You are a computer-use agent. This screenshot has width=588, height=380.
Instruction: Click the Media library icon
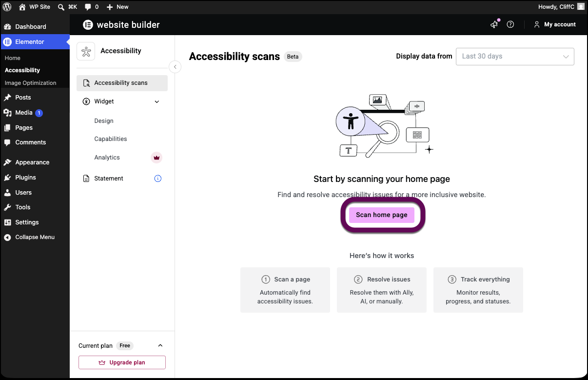[x=7, y=113]
